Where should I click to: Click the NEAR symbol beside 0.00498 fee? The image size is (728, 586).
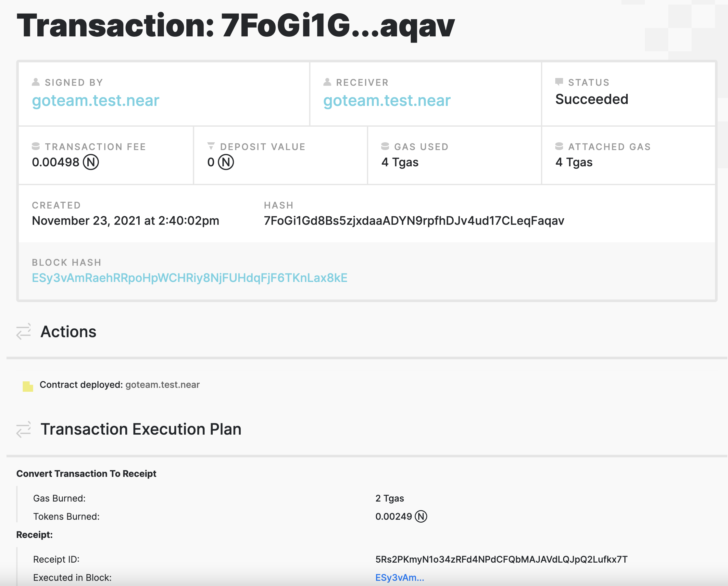91,162
